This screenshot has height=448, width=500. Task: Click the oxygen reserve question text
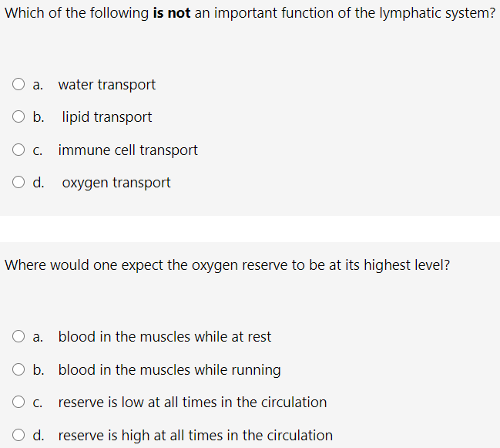pyautogui.click(x=227, y=265)
